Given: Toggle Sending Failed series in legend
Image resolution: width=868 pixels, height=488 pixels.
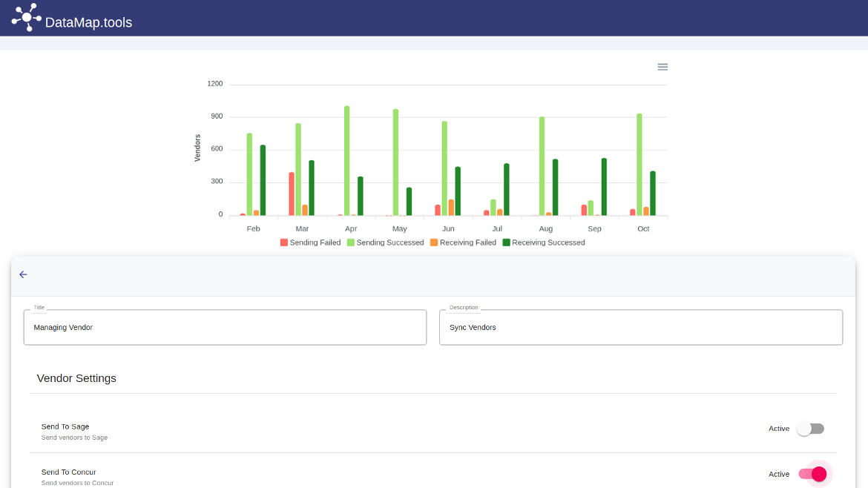Looking at the screenshot, I should tap(311, 243).
